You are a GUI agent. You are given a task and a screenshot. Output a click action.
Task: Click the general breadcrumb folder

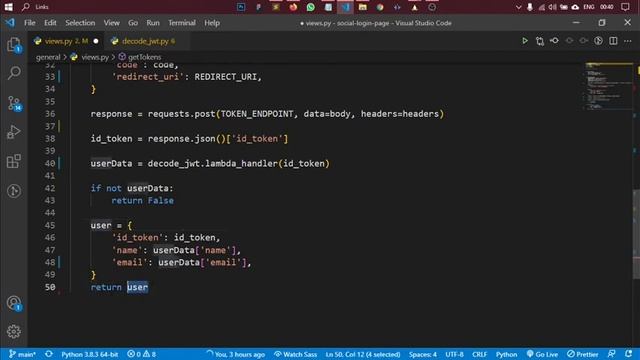click(x=48, y=57)
